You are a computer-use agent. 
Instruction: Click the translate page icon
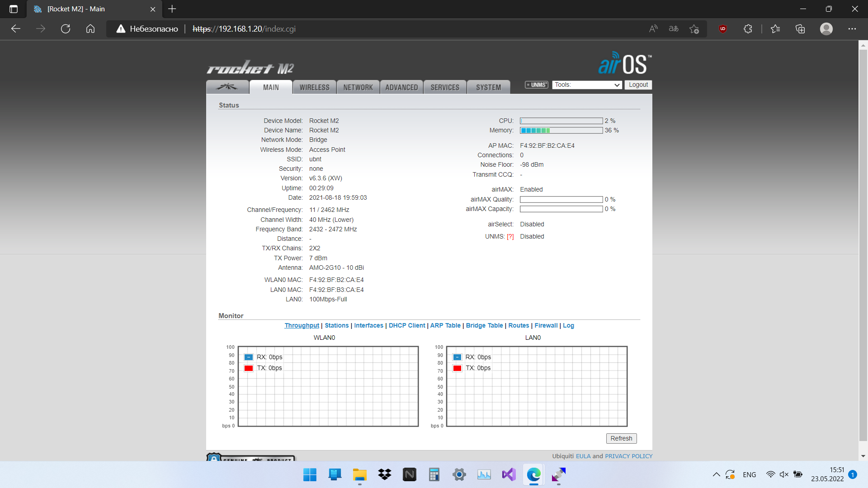point(674,28)
